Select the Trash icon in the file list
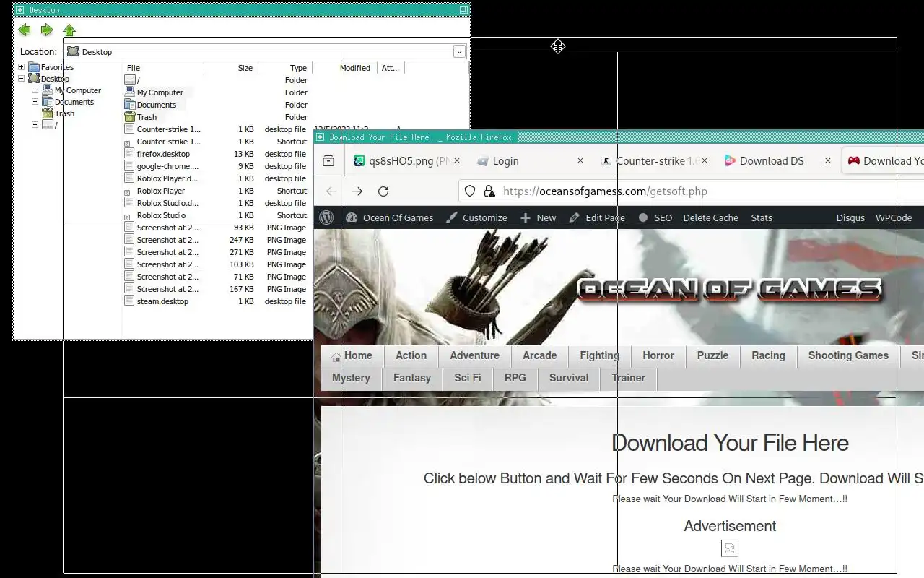Screen dimensions: 924x578 [x=130, y=117]
